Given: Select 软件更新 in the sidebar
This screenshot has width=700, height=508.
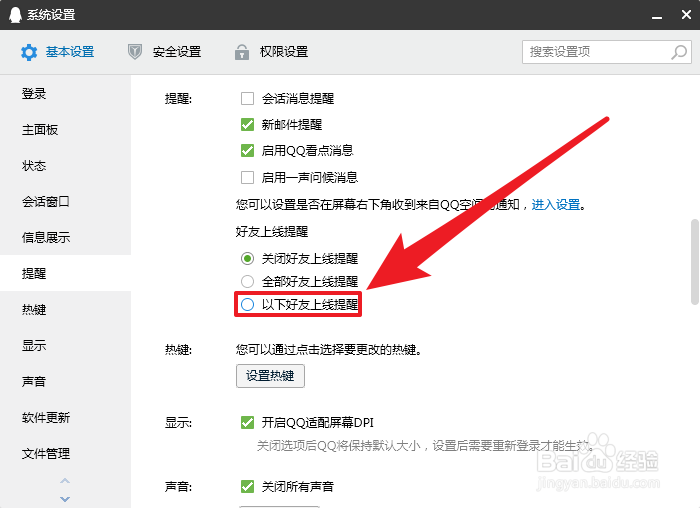Looking at the screenshot, I should click(65, 417).
